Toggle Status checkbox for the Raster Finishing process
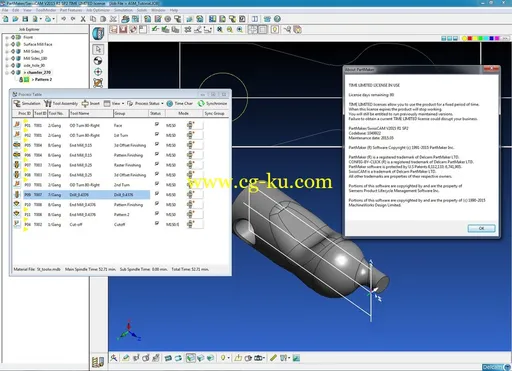This screenshot has width=512, height=371. click(157, 164)
